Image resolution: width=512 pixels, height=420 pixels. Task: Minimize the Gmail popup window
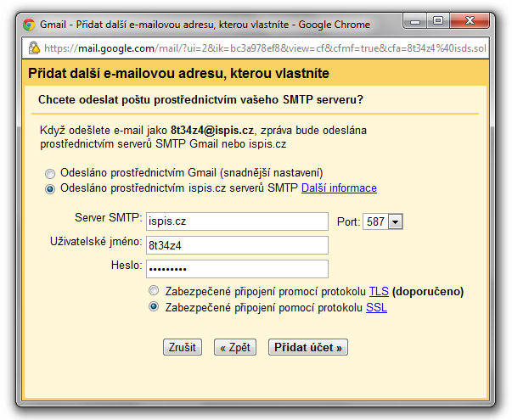coord(413,20)
